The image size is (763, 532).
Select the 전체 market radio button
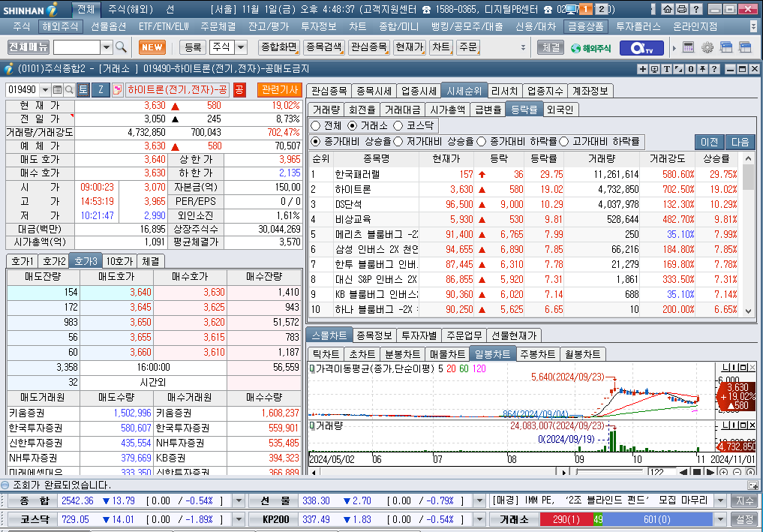click(315, 125)
